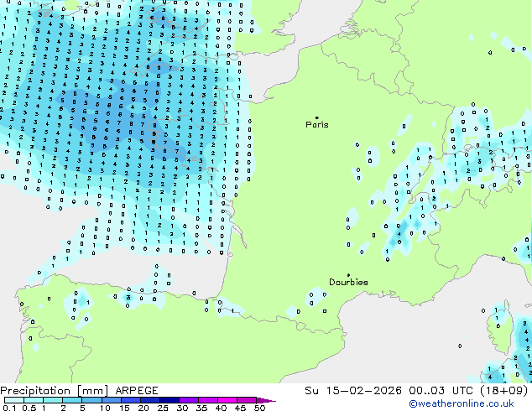Click the Su 15-02-2026 date text
This screenshot has height=411, width=532.
(353, 391)
